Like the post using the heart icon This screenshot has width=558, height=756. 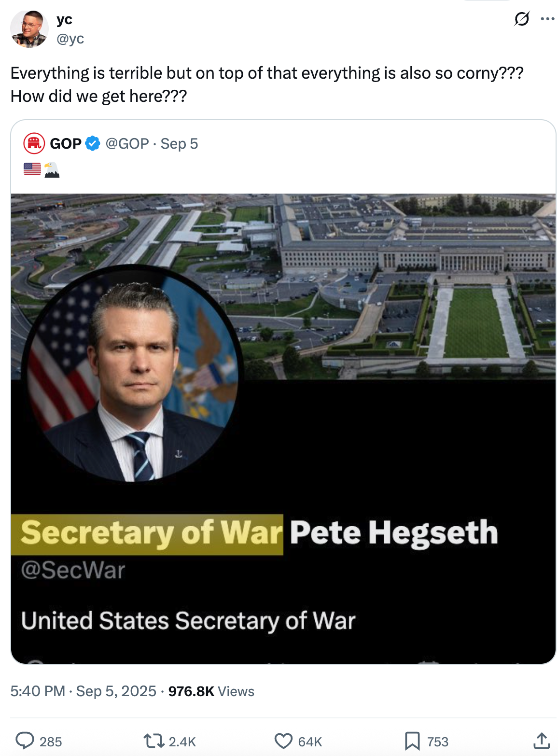click(x=283, y=740)
